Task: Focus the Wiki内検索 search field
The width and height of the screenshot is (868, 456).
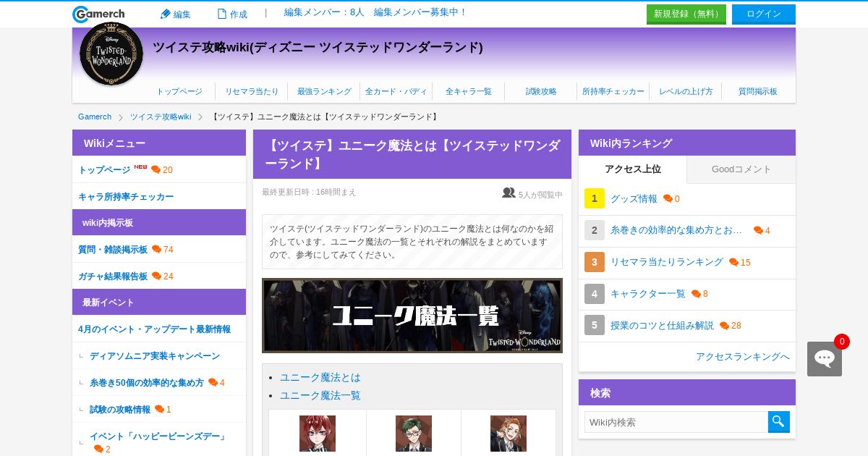Action: (x=676, y=422)
